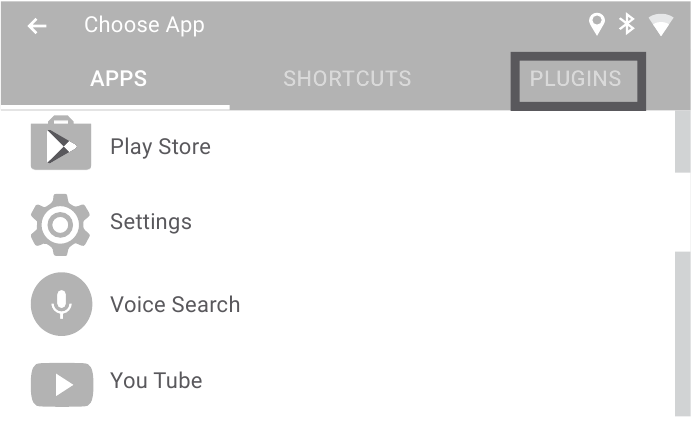Tap the Voice Search microphone icon
The height and width of the screenshot is (422, 695).
click(x=60, y=304)
